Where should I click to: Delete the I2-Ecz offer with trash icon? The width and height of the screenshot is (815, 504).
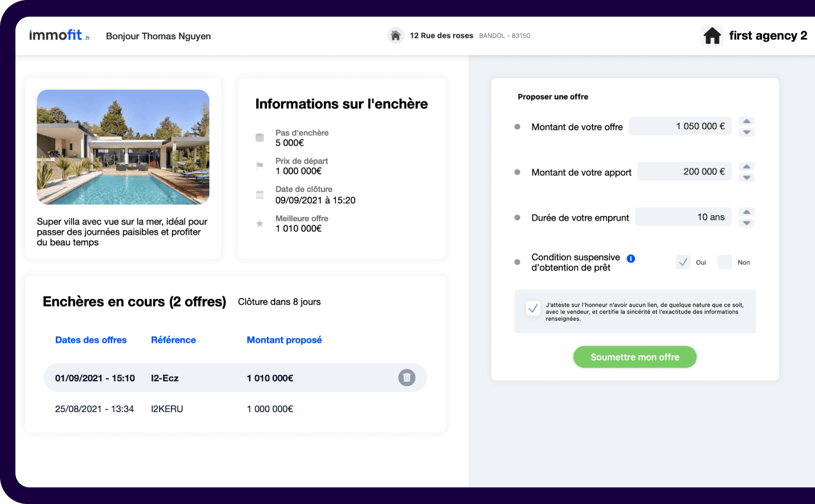click(406, 378)
